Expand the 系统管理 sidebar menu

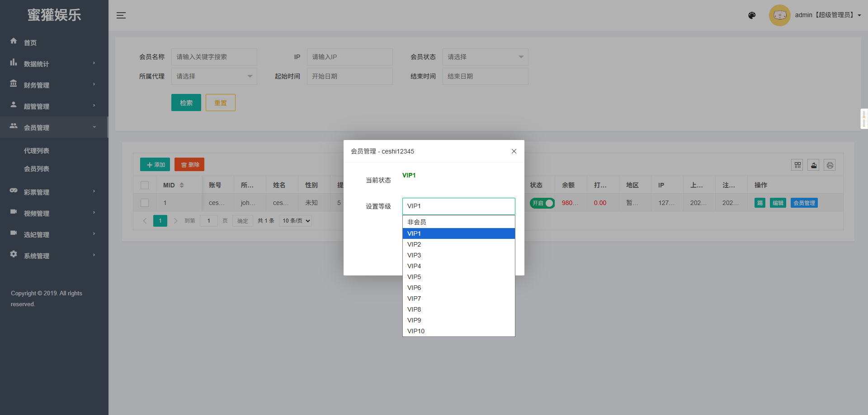tap(36, 255)
